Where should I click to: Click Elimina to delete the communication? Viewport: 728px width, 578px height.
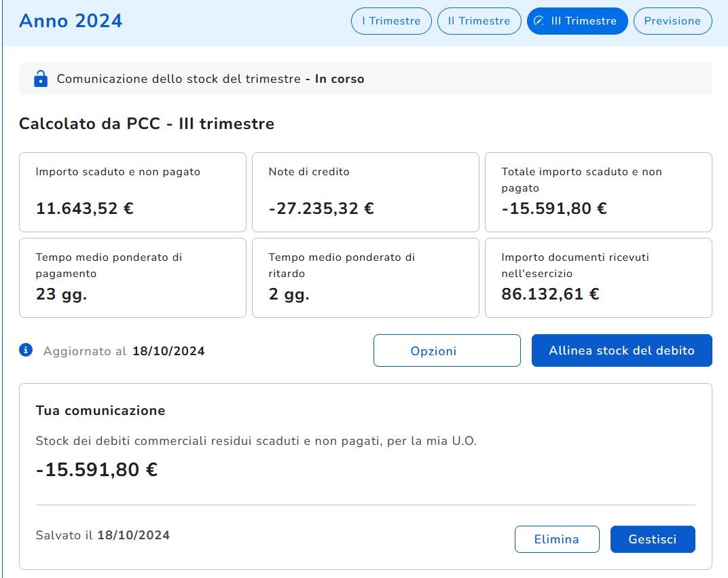coord(557,539)
